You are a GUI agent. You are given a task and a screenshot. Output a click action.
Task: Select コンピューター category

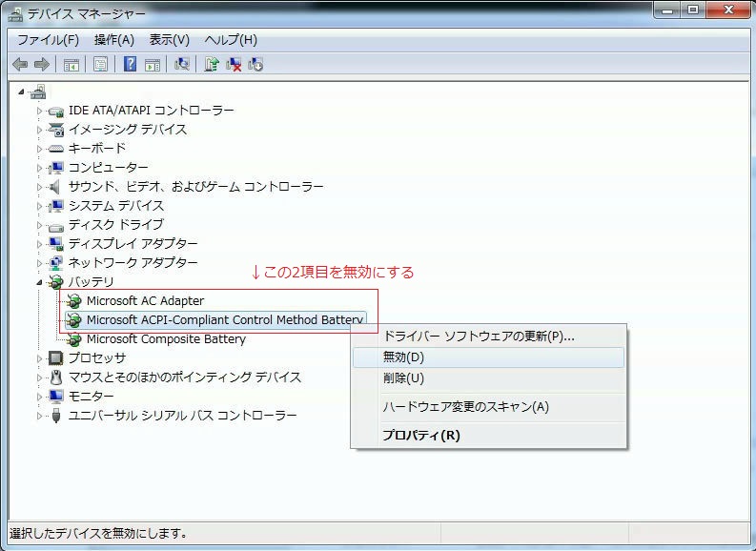click(108, 167)
